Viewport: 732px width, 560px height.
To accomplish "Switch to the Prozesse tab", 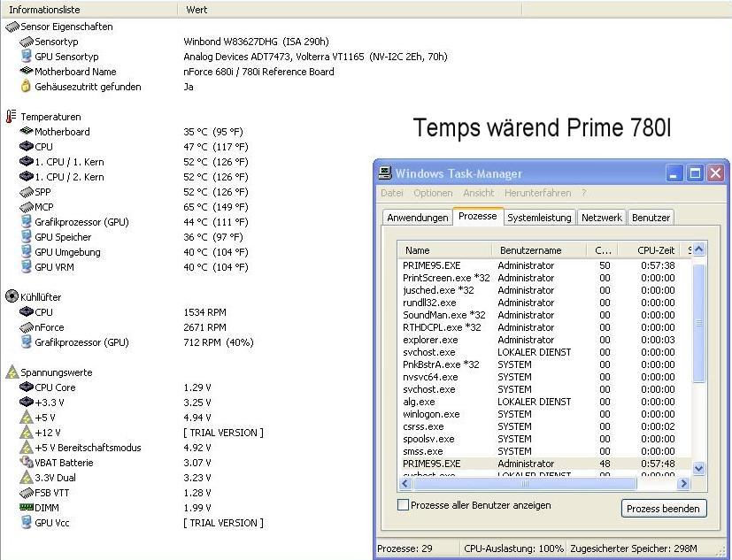I will coord(478,216).
